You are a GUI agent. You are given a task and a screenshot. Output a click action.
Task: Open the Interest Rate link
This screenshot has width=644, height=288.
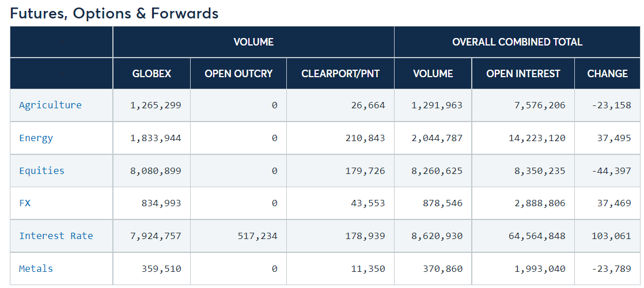[x=56, y=236]
